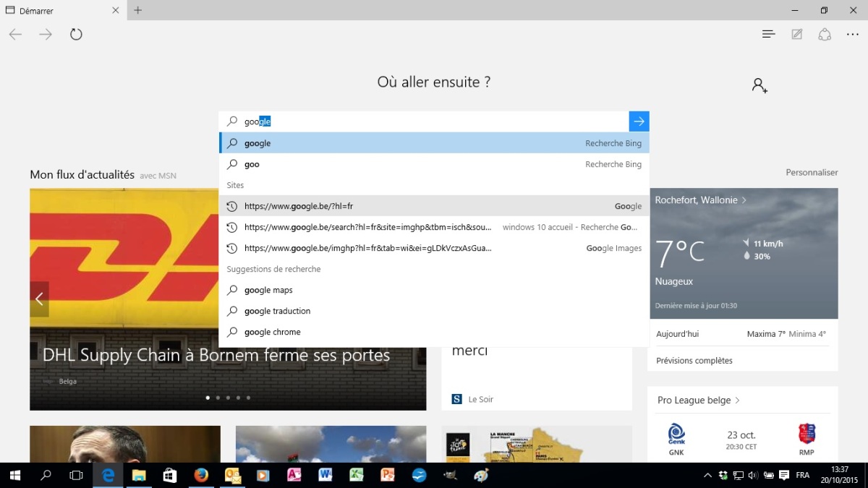Image resolution: width=868 pixels, height=488 pixels.
Task: Click the Edge icon on taskbar
Action: (109, 475)
